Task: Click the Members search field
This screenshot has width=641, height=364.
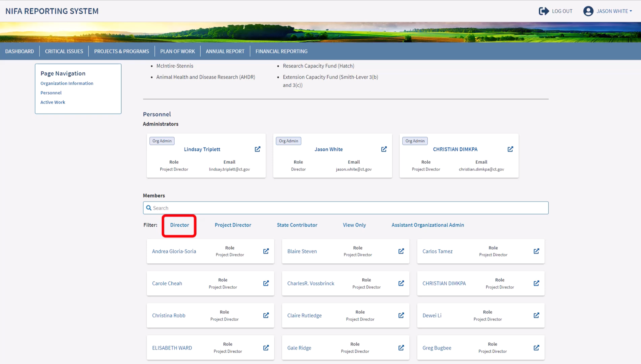Action: point(346,208)
